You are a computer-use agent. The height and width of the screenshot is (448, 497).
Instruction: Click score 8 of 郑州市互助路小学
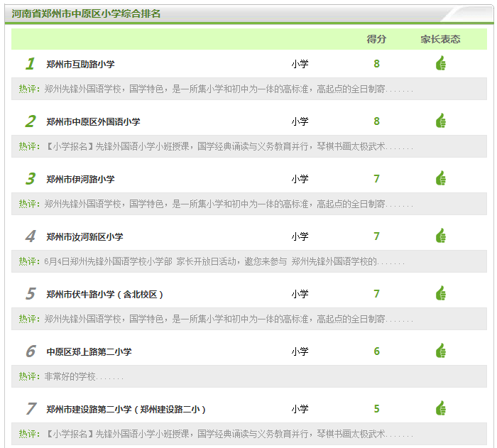(376, 64)
